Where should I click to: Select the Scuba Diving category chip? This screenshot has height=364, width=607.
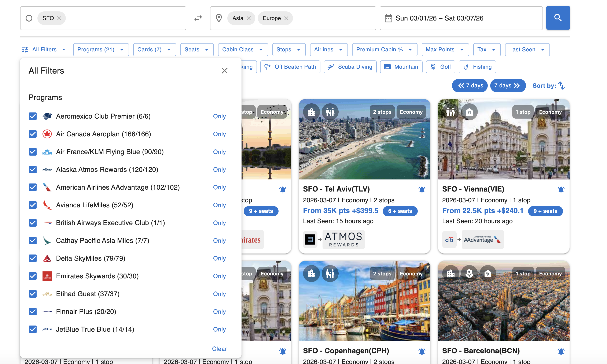[x=350, y=67]
